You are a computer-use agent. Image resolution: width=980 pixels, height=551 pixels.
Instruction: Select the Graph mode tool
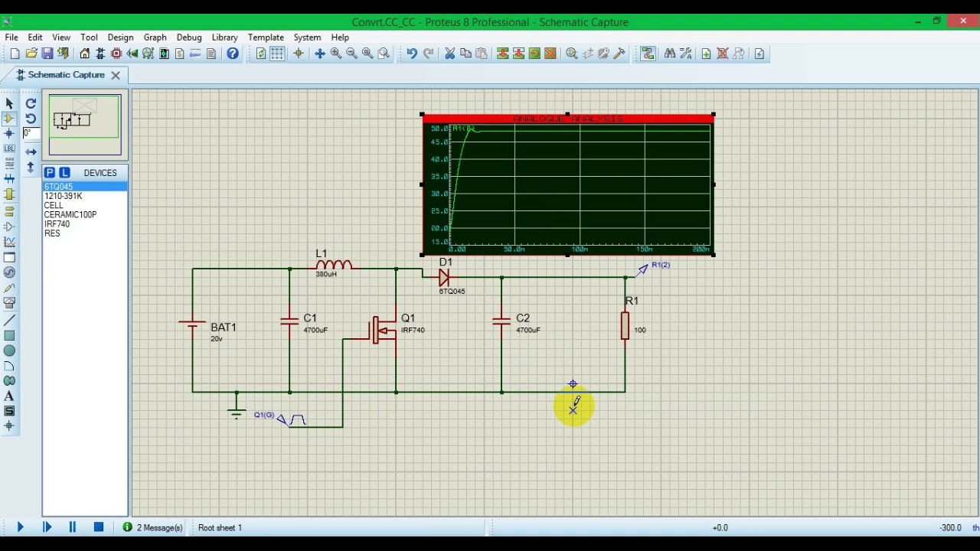(9, 242)
